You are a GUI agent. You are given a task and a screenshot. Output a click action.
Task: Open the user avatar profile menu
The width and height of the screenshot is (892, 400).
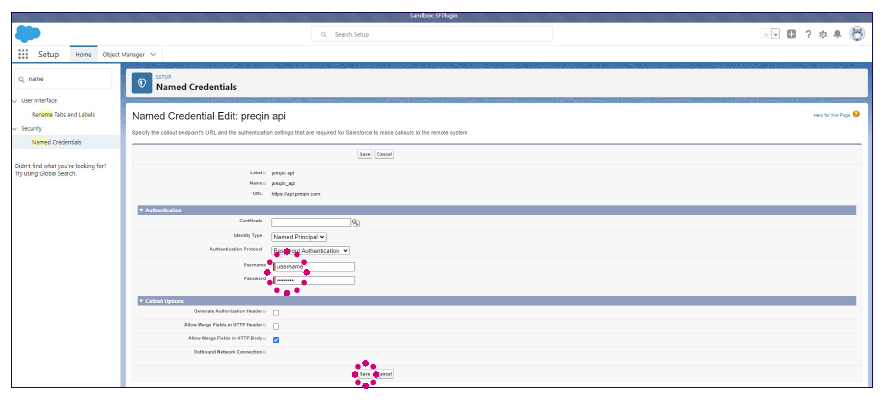click(x=857, y=34)
